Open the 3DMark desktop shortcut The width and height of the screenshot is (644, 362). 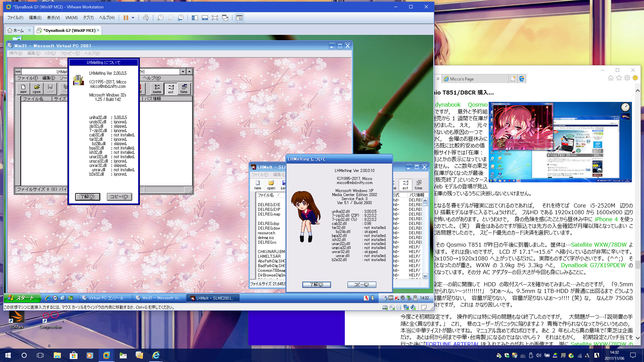tap(16, 320)
